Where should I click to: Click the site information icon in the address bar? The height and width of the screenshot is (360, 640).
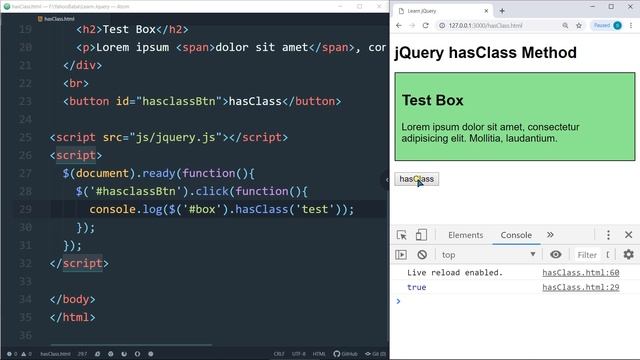tap(442, 25)
